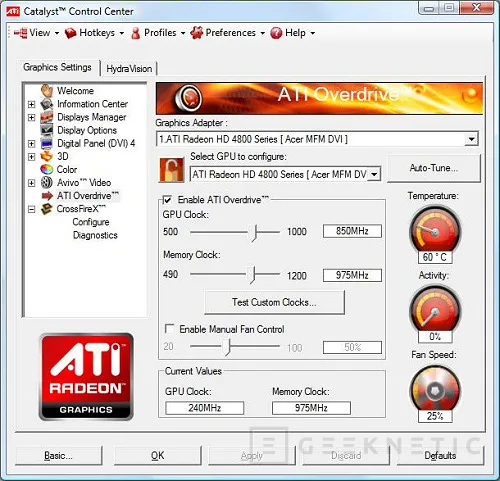Switch to Basic view button
The height and width of the screenshot is (481, 500).
(58, 455)
